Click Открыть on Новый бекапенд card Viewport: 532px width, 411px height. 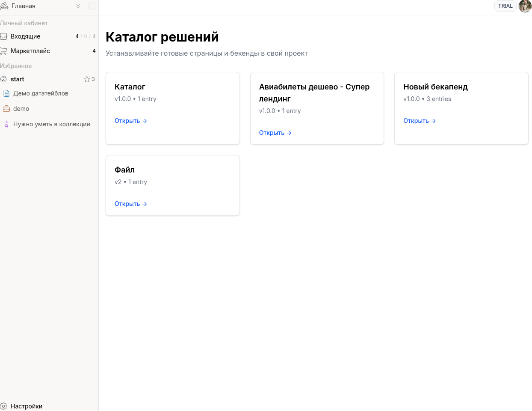[419, 121]
